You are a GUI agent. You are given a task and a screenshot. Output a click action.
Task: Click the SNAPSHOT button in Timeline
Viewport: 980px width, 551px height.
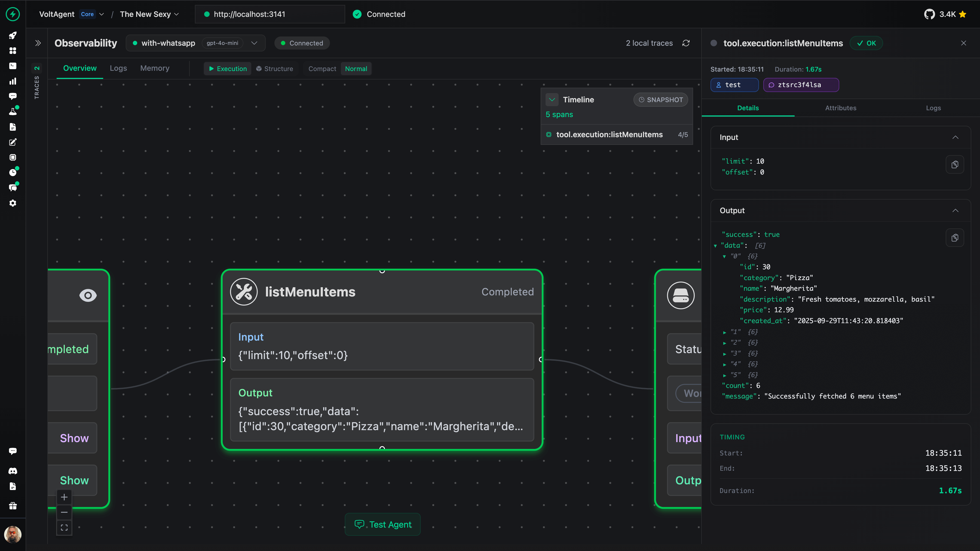click(660, 100)
